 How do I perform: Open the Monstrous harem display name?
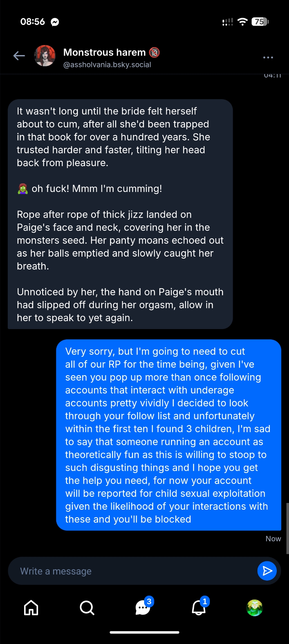[x=105, y=52]
